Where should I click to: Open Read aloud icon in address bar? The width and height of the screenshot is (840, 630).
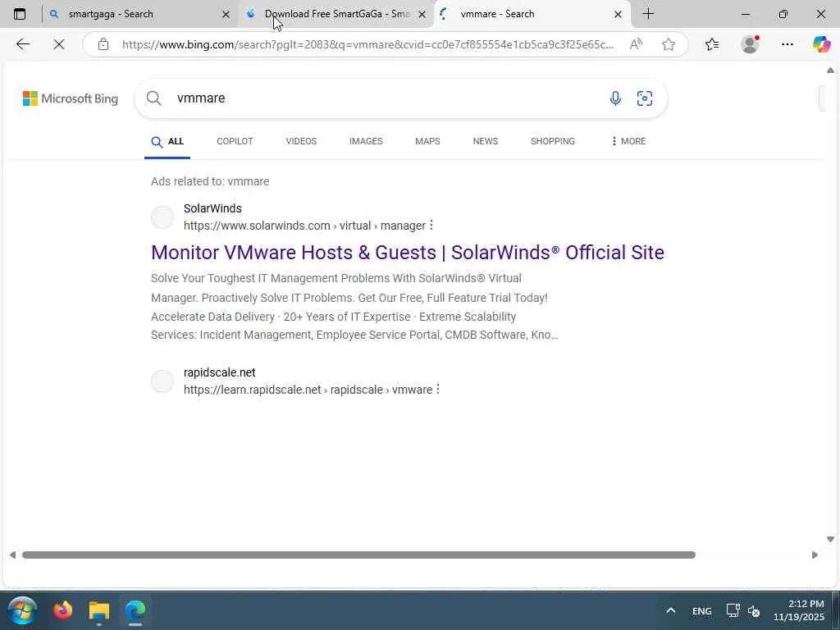(x=636, y=44)
